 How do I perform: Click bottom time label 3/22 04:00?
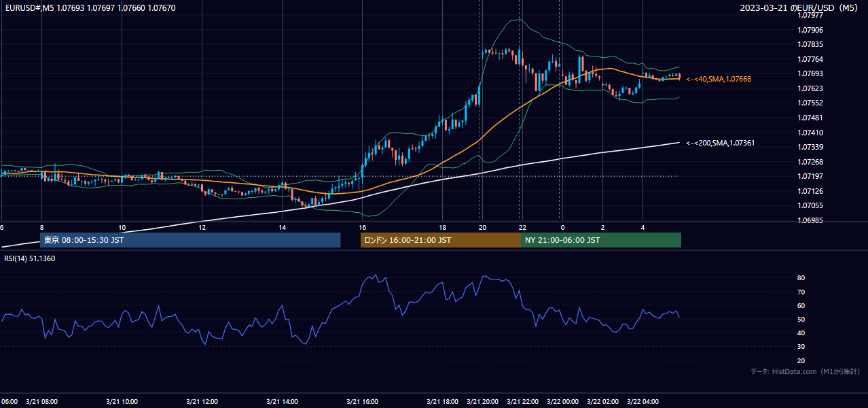[x=643, y=401]
